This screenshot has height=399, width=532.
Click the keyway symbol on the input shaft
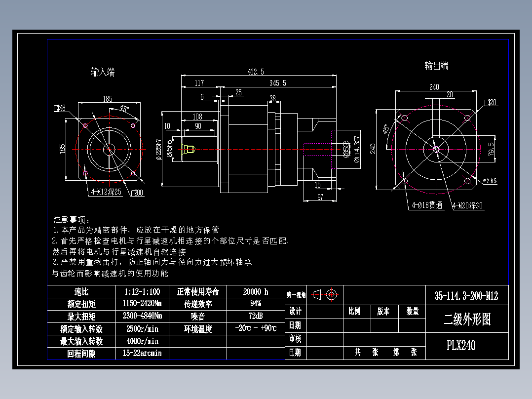(190, 149)
